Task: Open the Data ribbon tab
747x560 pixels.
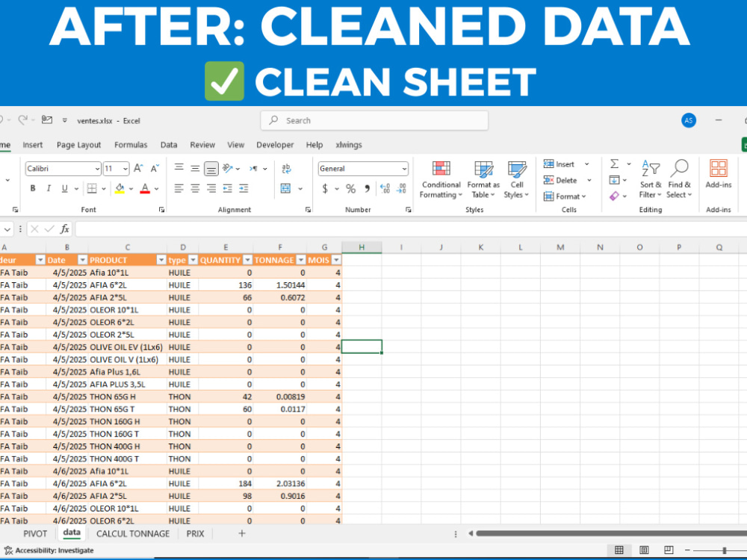Action: click(169, 145)
